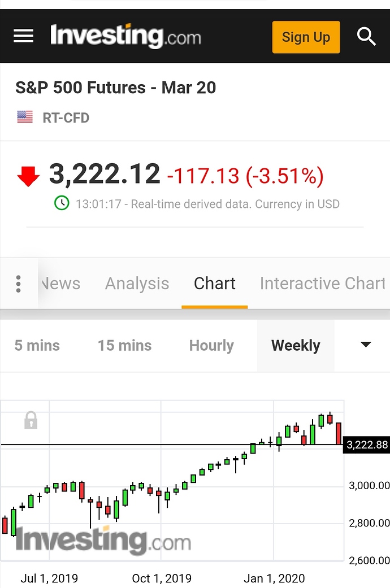Click the green clock icon

[62, 203]
